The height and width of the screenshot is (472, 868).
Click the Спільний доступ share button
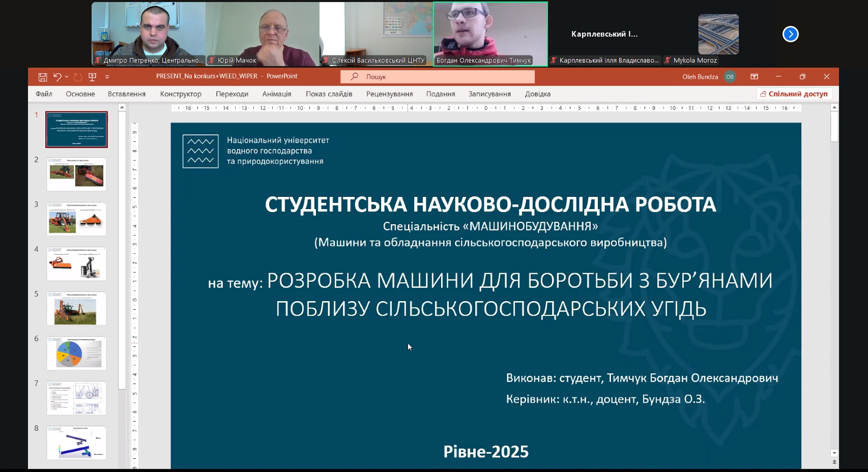pyautogui.click(x=794, y=94)
